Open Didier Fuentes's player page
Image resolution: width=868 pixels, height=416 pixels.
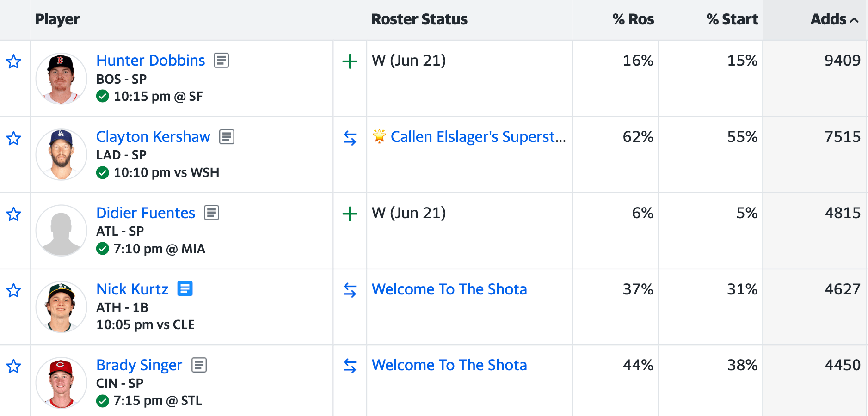tap(146, 213)
